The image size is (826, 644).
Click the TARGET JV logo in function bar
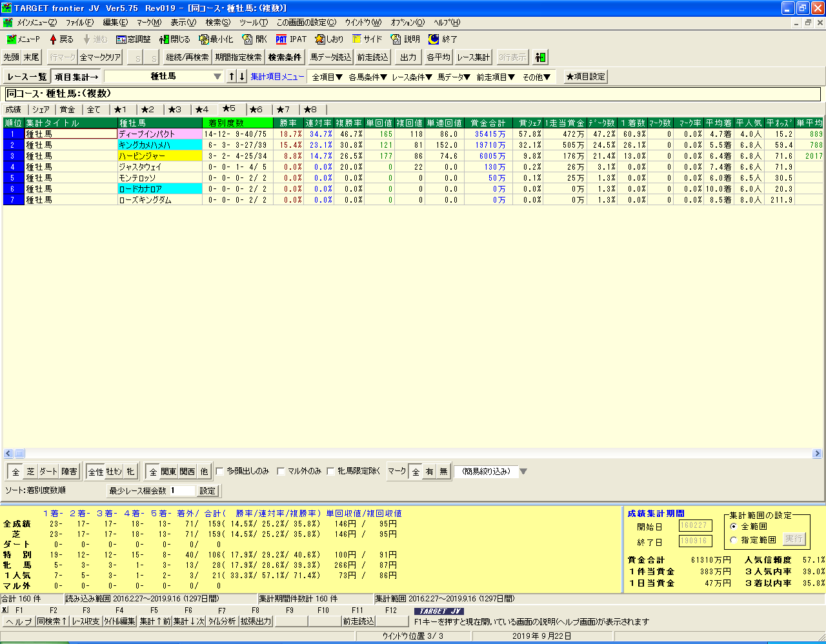click(439, 611)
